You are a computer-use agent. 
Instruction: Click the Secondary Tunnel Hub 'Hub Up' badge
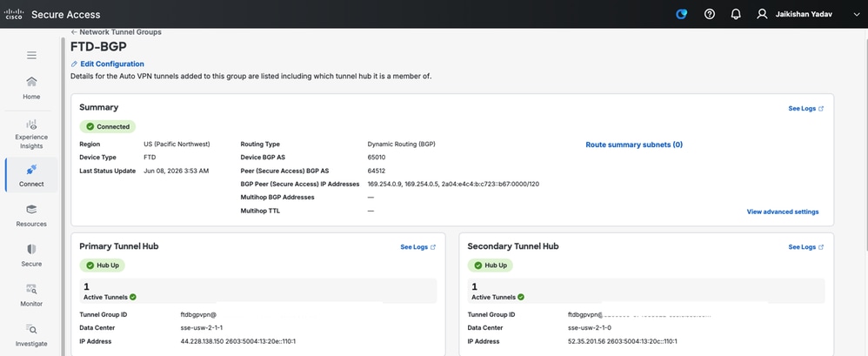tap(491, 265)
